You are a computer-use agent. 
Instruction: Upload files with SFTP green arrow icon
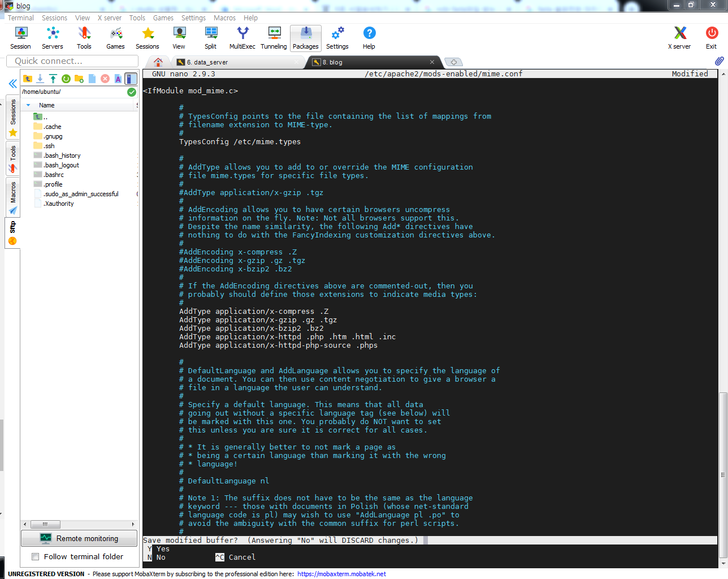coord(53,79)
